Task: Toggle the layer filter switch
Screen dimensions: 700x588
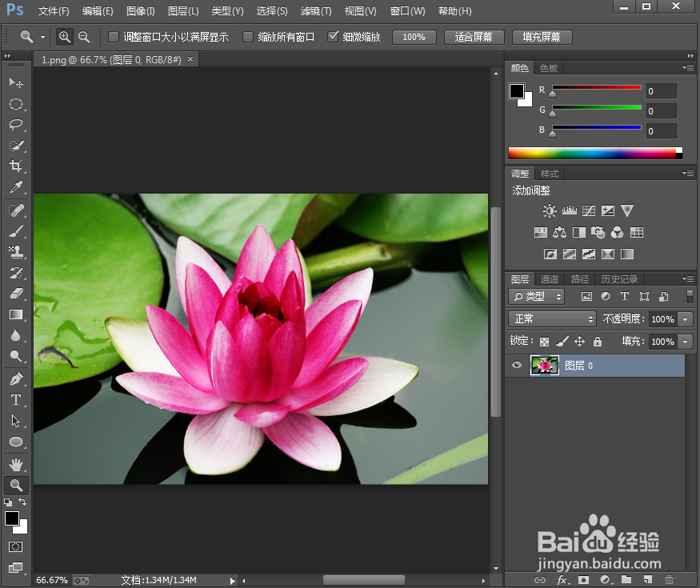Action: click(690, 296)
